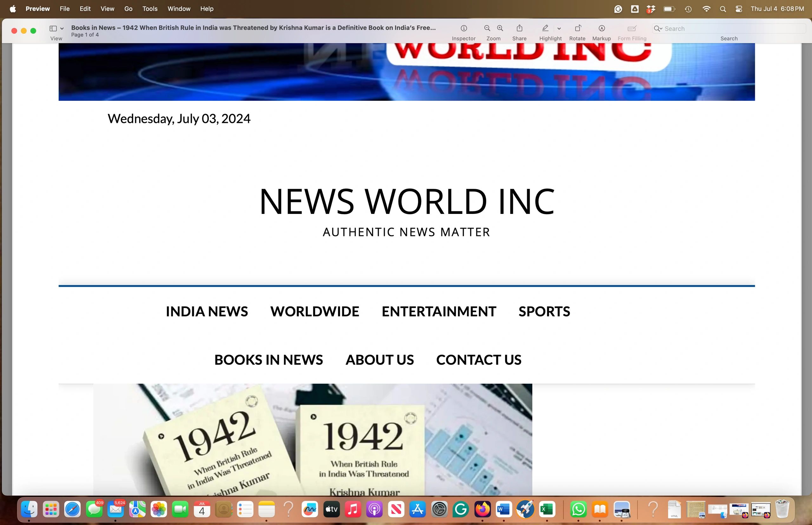Activate the Highlight tool
The height and width of the screenshot is (525, 812).
[545, 28]
